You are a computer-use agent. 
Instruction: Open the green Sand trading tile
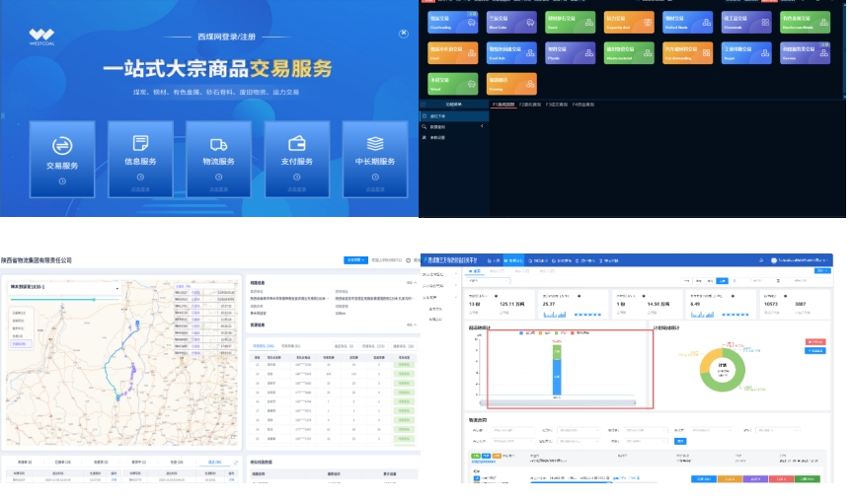(571, 24)
